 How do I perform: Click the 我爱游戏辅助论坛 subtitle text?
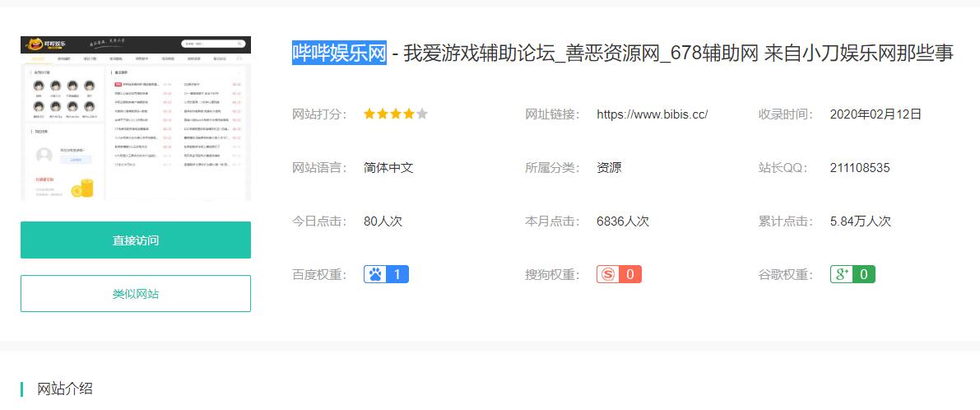tap(480, 54)
